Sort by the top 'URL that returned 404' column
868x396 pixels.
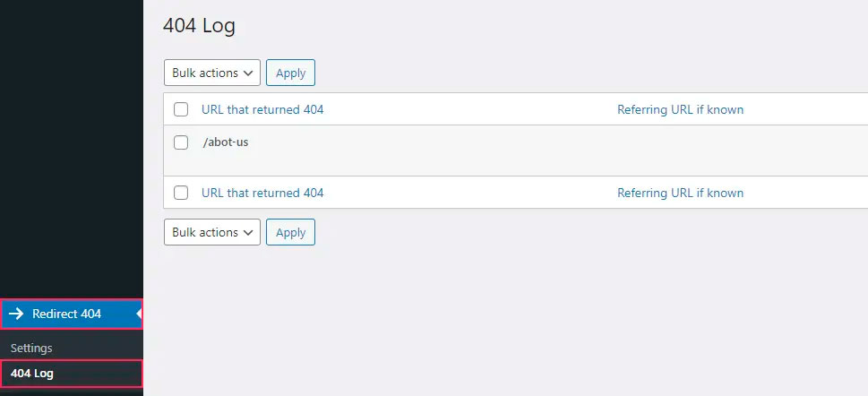(262, 109)
